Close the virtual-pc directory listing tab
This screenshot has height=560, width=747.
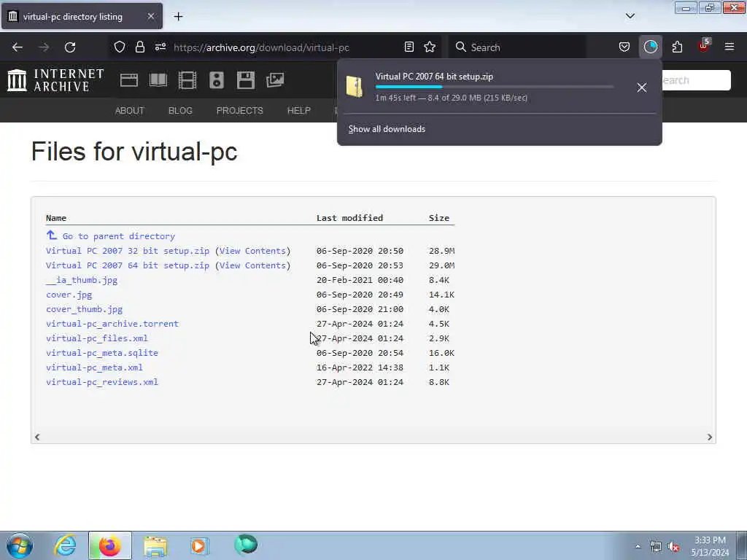151,16
